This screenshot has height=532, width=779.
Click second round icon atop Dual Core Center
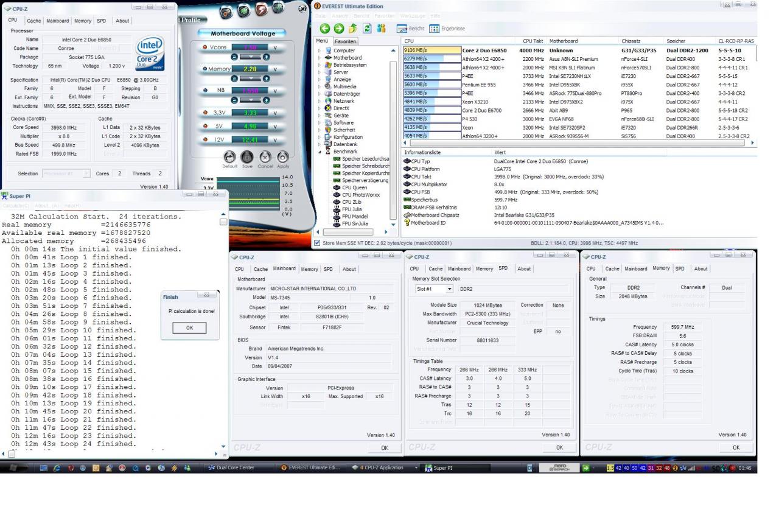coord(243,11)
